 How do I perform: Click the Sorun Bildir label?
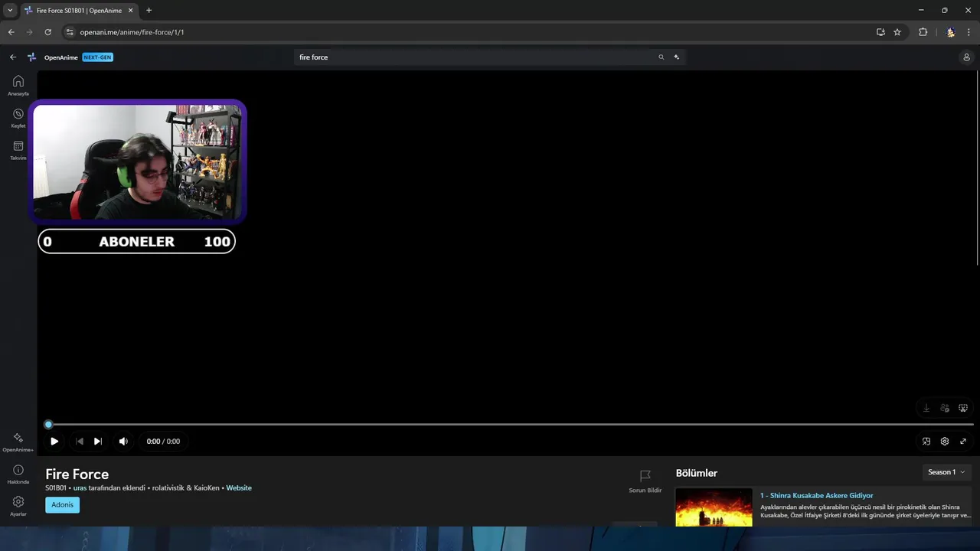(x=645, y=491)
